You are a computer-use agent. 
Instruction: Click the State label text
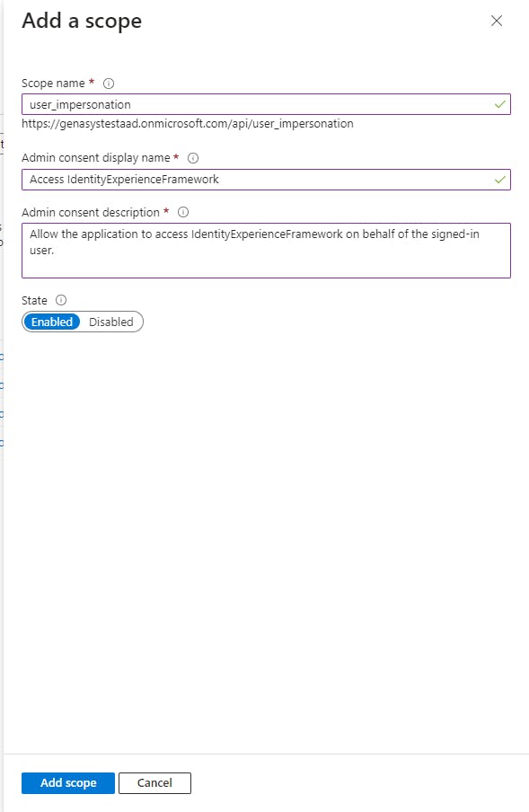34,300
